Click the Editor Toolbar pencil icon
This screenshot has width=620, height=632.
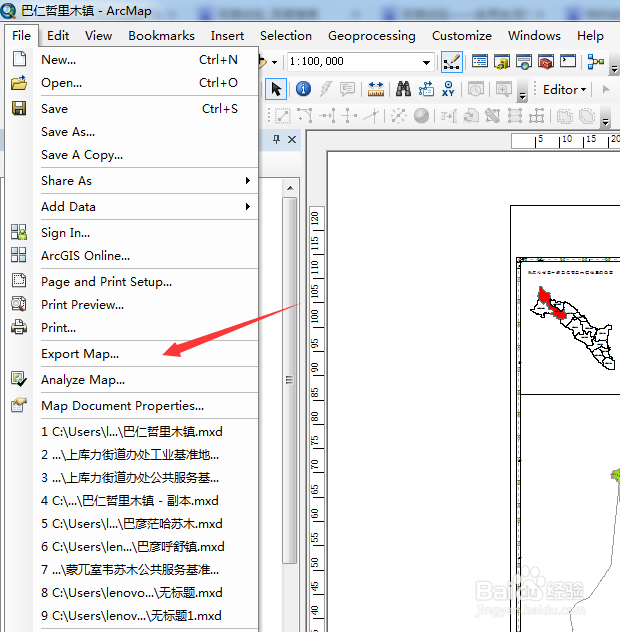(x=451, y=62)
